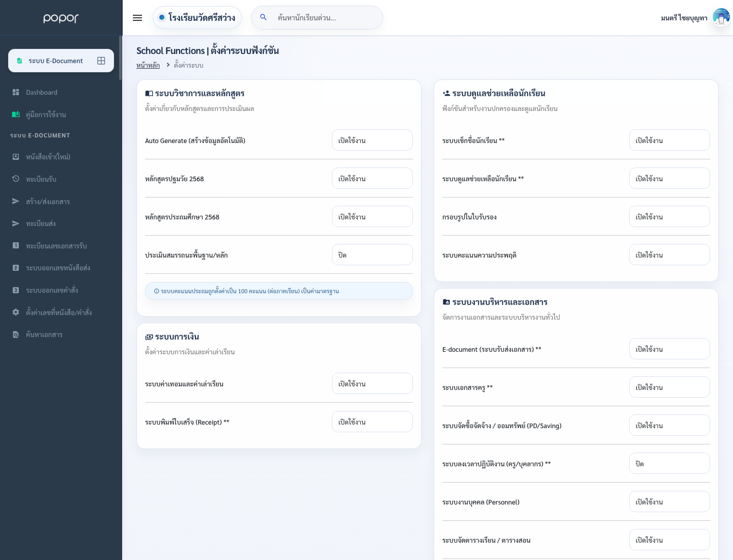The image size is (733, 560).
Task: Click the ระบบวิชาการและหลักสูตร book icon
Action: click(x=149, y=93)
